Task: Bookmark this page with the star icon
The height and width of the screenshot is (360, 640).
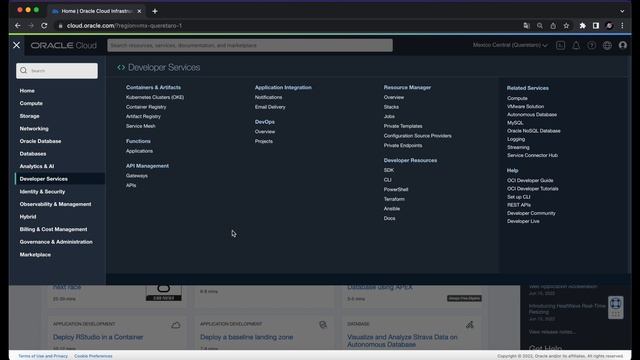Action: (566, 26)
